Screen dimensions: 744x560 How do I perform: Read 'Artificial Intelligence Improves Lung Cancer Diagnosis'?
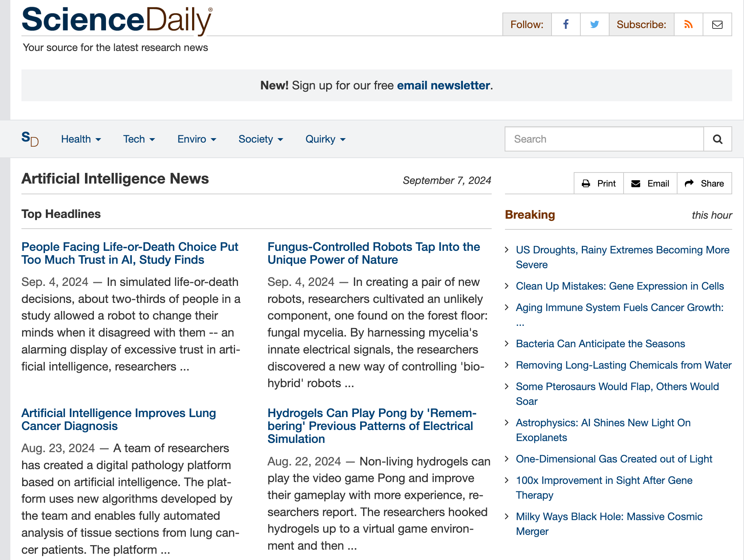(119, 419)
